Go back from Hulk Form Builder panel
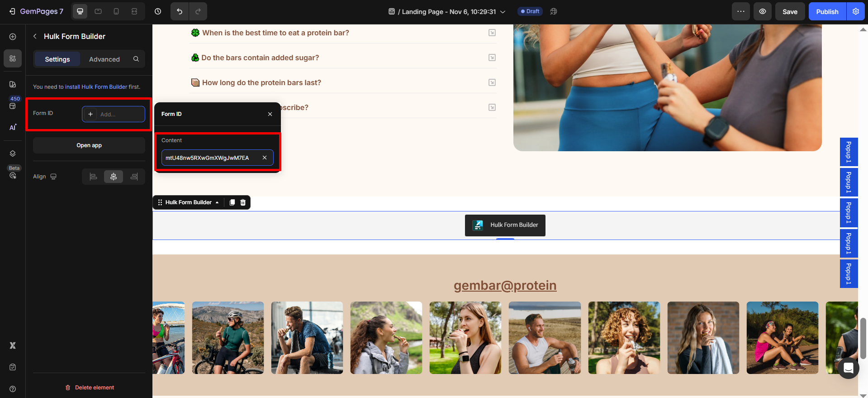 pyautogui.click(x=35, y=36)
